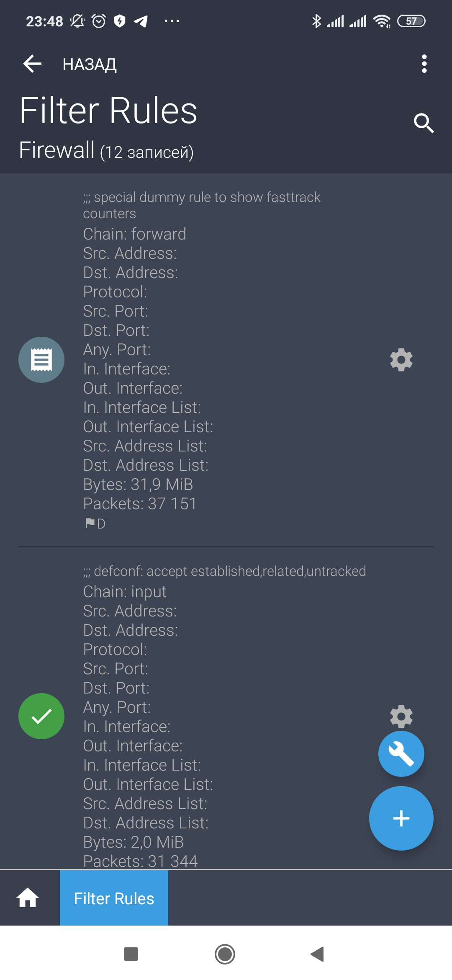Tap the Filter Rules page title
The height and width of the screenshot is (980, 452).
click(108, 111)
